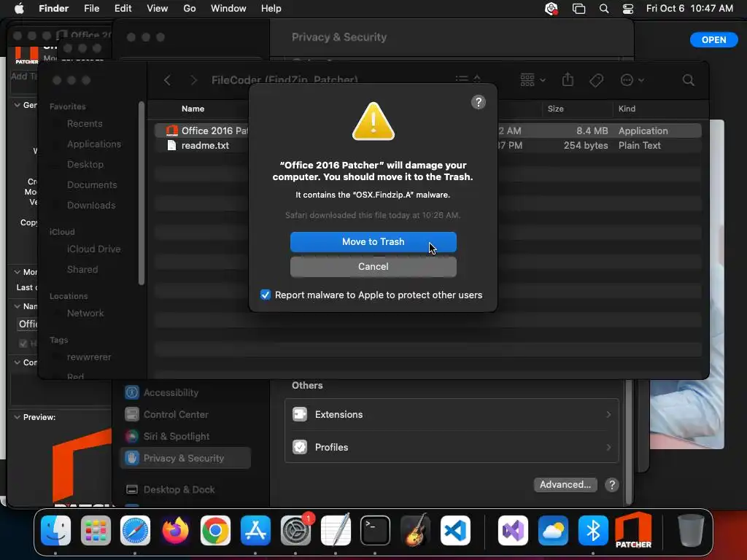Image resolution: width=747 pixels, height=560 pixels.
Task: Open Finder view options list toggle
Action: (x=468, y=79)
